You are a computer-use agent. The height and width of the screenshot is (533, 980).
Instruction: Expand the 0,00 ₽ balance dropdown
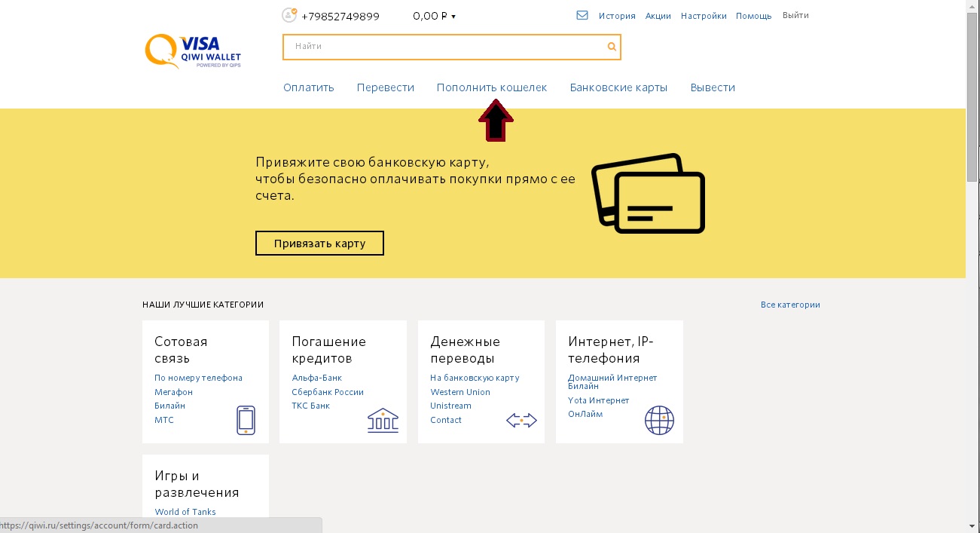point(435,16)
